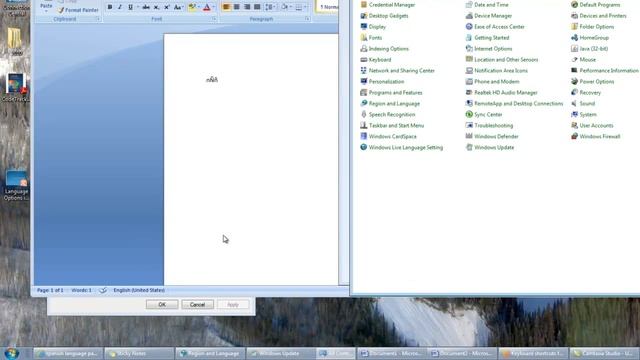Click the Region and Language globe icon
This screenshot has width=640, height=360.
click(x=364, y=103)
